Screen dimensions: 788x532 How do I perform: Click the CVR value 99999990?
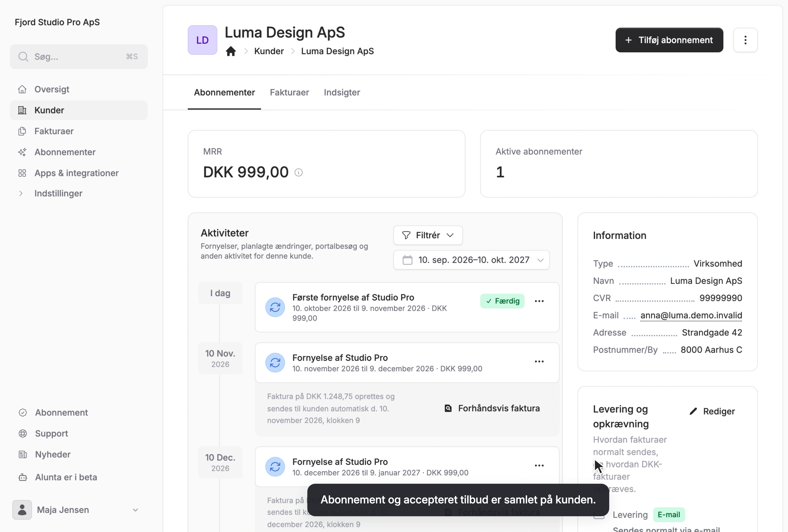(721, 298)
